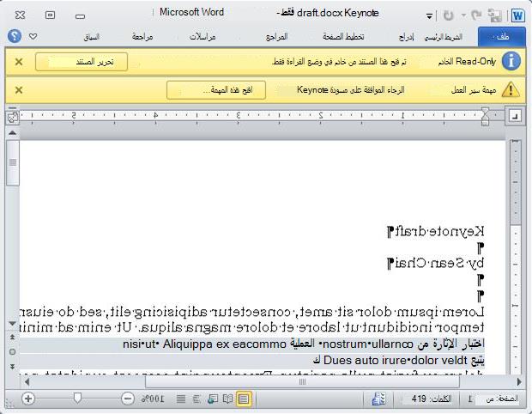This screenshot has width=532, height=414.
Task: Click Next Page double-arrow button
Action: coord(13,367)
